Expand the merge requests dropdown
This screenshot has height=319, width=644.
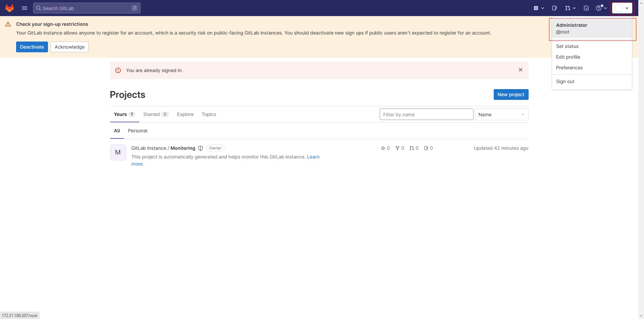tap(570, 8)
